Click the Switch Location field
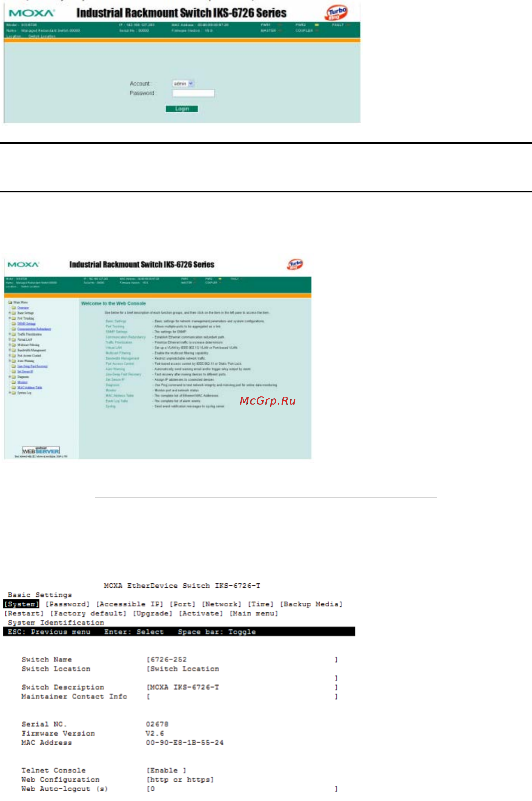Image resolution: width=532 pixels, height=801 pixels. pyautogui.click(x=242, y=673)
